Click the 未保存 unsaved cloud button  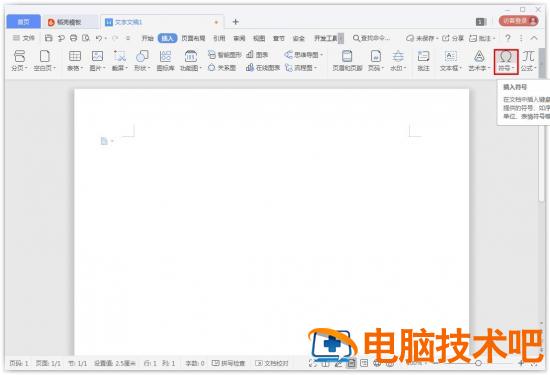pos(422,38)
